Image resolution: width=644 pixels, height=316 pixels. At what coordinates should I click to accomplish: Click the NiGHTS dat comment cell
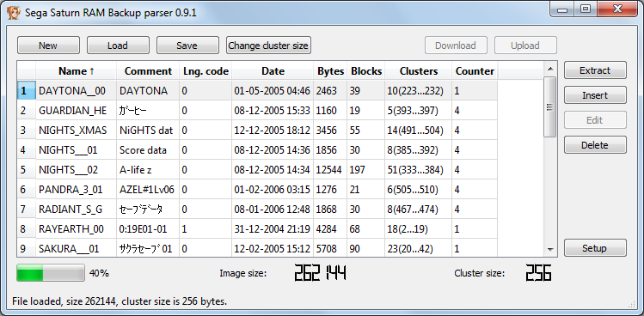(x=148, y=131)
